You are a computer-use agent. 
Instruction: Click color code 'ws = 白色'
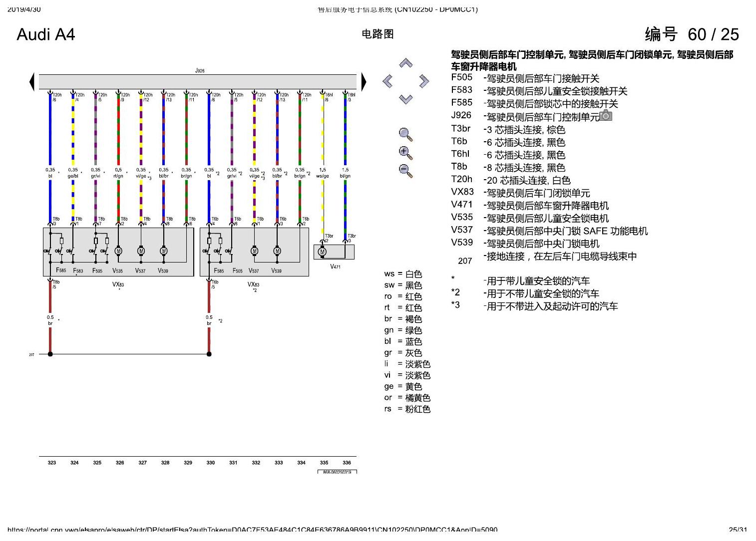[x=403, y=274]
